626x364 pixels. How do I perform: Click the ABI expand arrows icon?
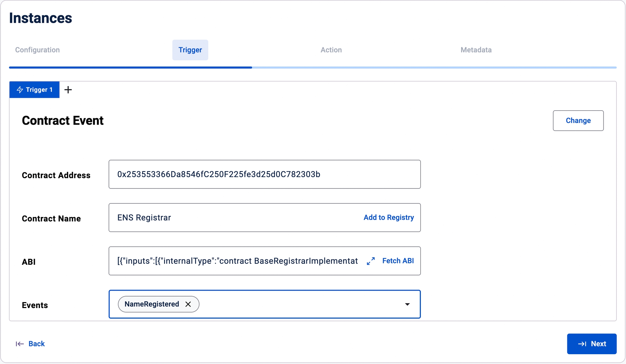[x=371, y=261]
